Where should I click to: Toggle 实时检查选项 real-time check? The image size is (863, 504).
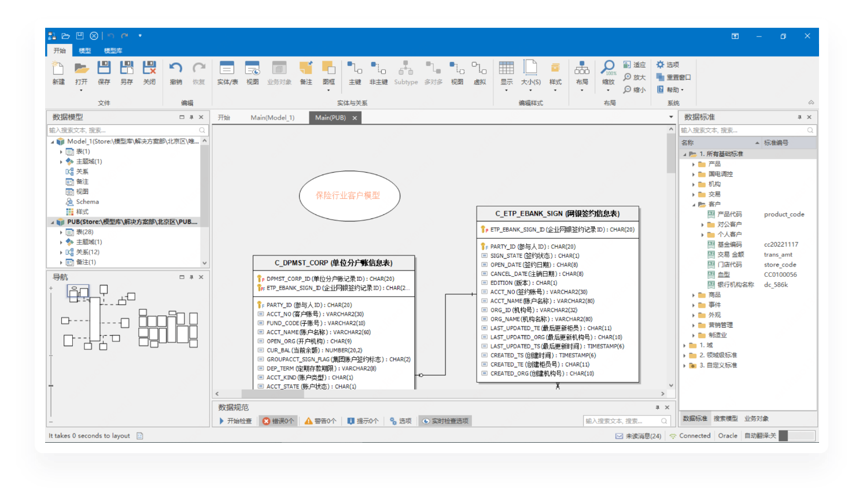pyautogui.click(x=445, y=421)
